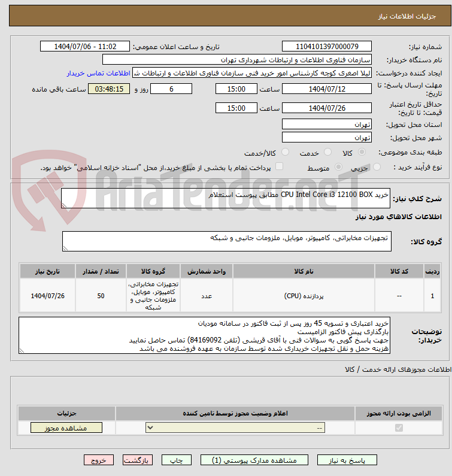Click the need date cell 1404/07/26 in table
The height and width of the screenshot is (476, 452).
47,296
